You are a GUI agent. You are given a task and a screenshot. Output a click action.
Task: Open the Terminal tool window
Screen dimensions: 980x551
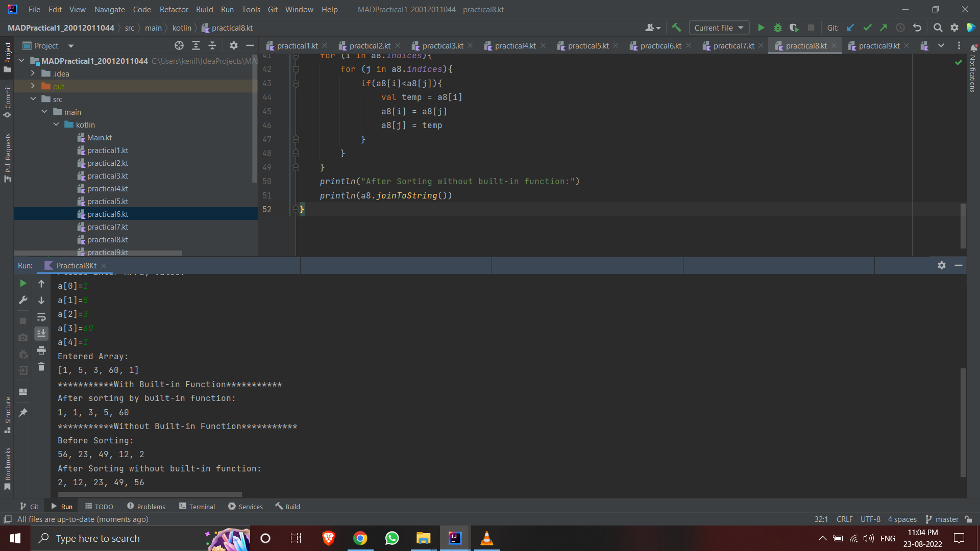[x=202, y=506]
